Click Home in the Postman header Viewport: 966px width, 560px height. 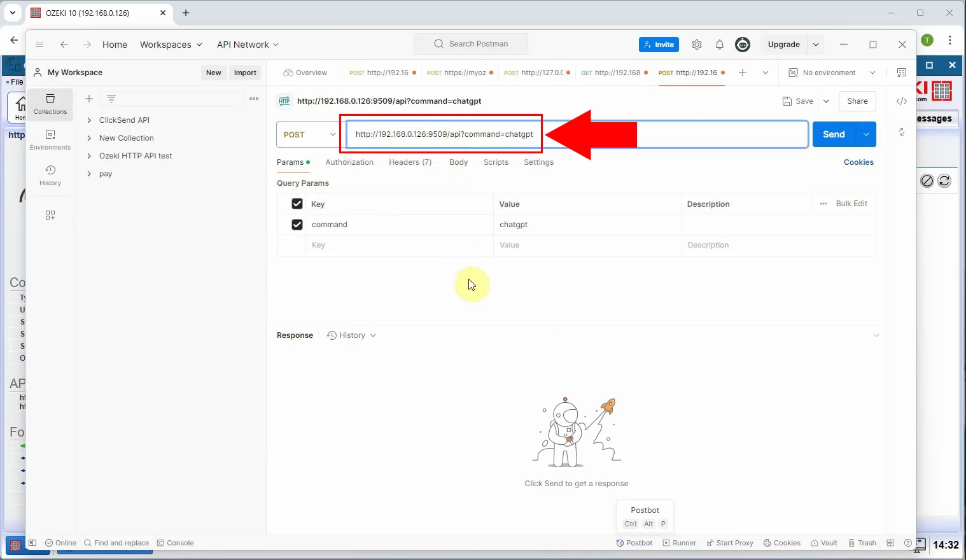[x=115, y=45]
